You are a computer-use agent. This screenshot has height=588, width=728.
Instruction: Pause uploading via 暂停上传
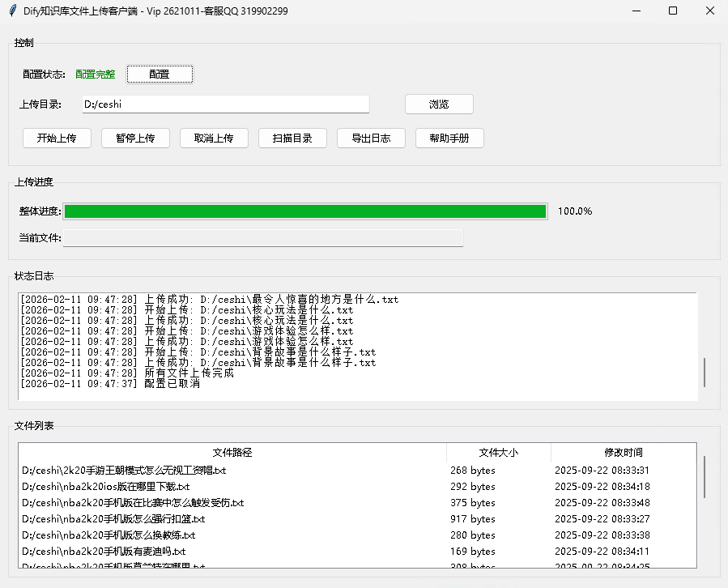[134, 138]
